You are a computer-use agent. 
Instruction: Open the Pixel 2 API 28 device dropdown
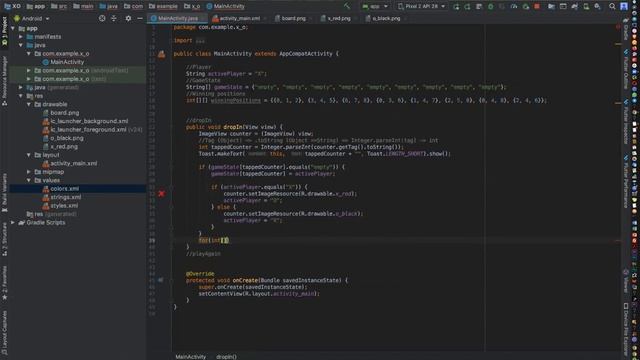tap(421, 6)
